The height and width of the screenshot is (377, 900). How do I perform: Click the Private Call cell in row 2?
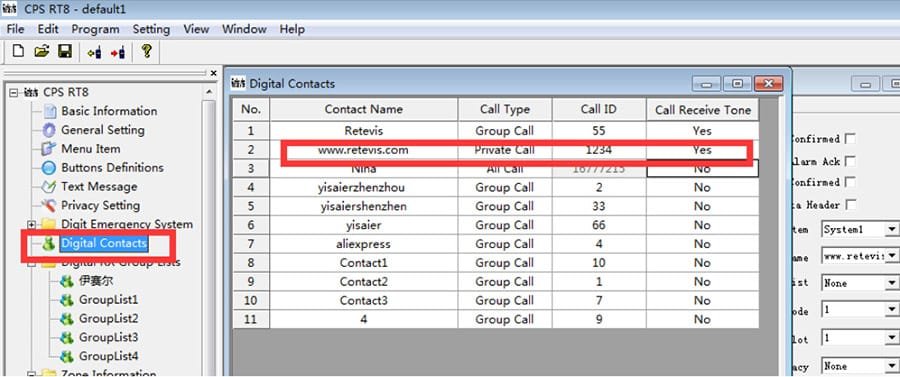pos(505,150)
